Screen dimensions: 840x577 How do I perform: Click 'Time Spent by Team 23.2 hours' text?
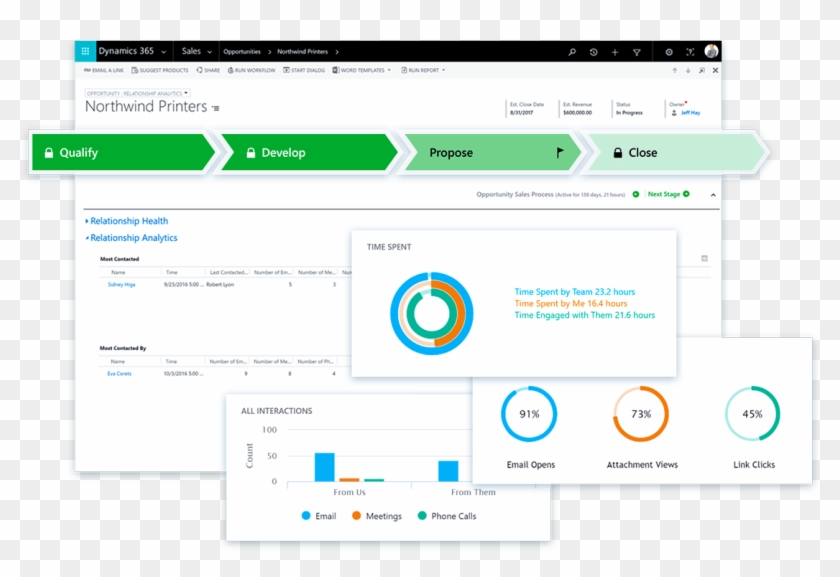click(x=575, y=292)
